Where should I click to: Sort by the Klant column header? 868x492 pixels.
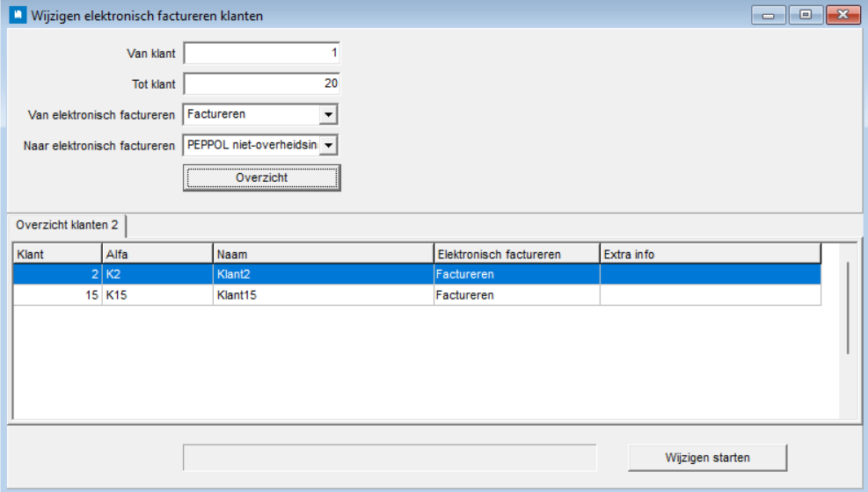(x=57, y=254)
